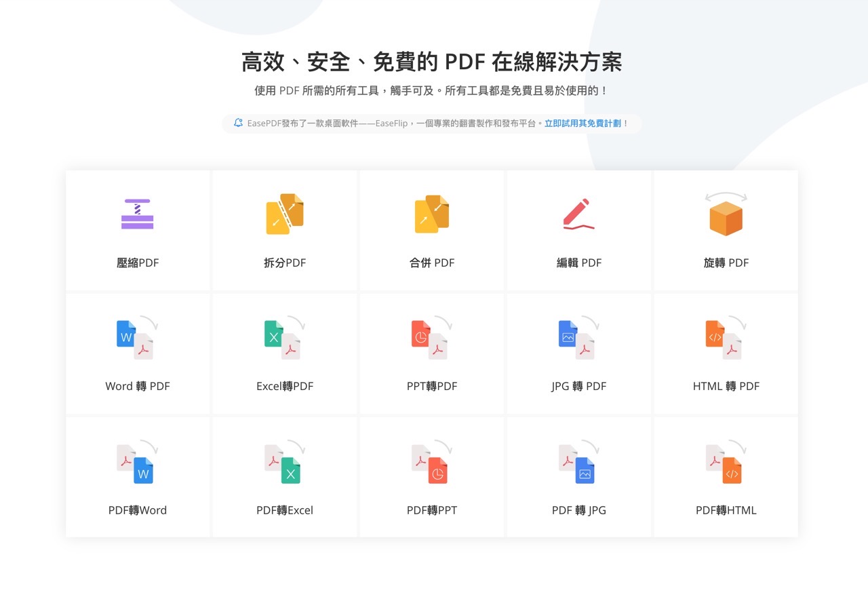Select the JPG 轉 PDF image icon

pyautogui.click(x=579, y=338)
